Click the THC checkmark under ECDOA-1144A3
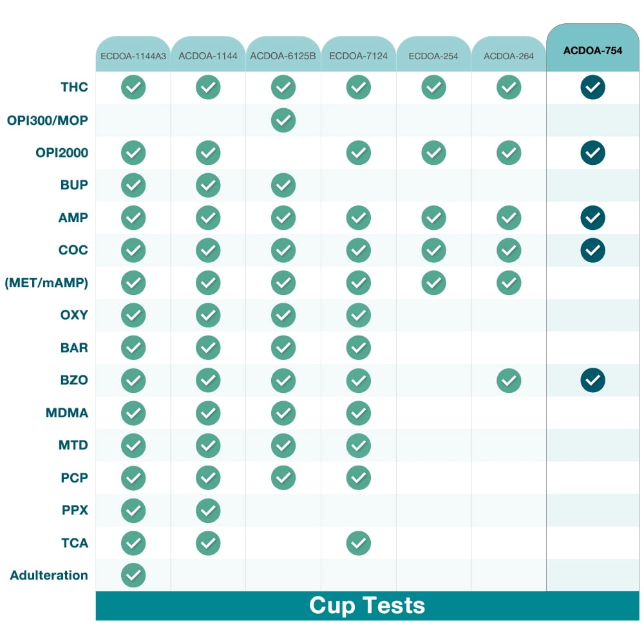The image size is (644, 644). click(133, 88)
